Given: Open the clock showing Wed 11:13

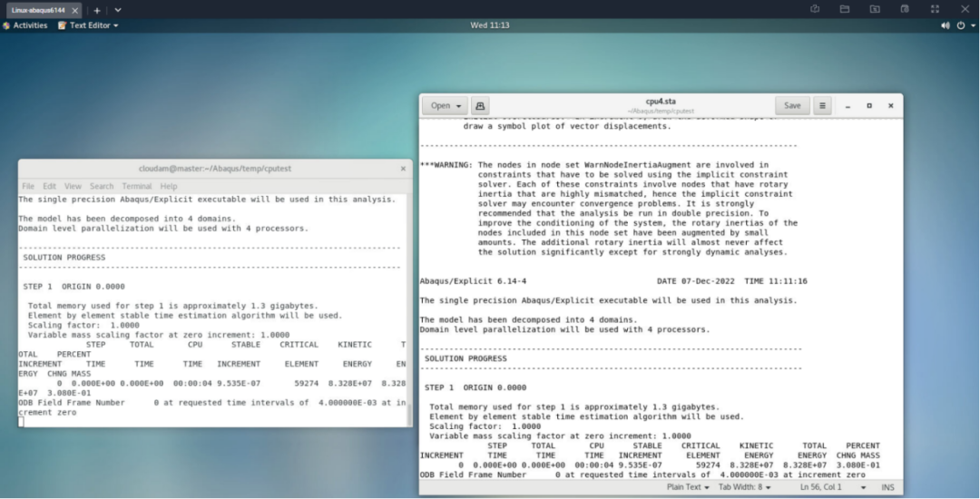Looking at the screenshot, I should [490, 25].
